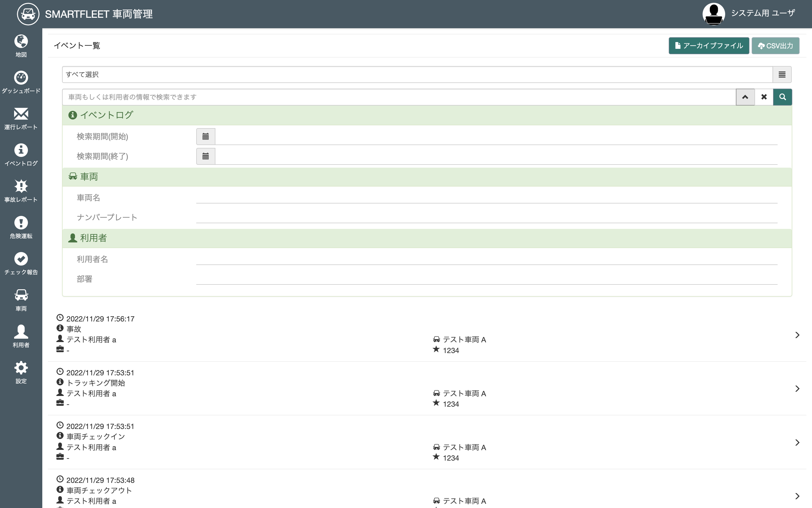Click the CSV出力 export button

tap(775, 46)
